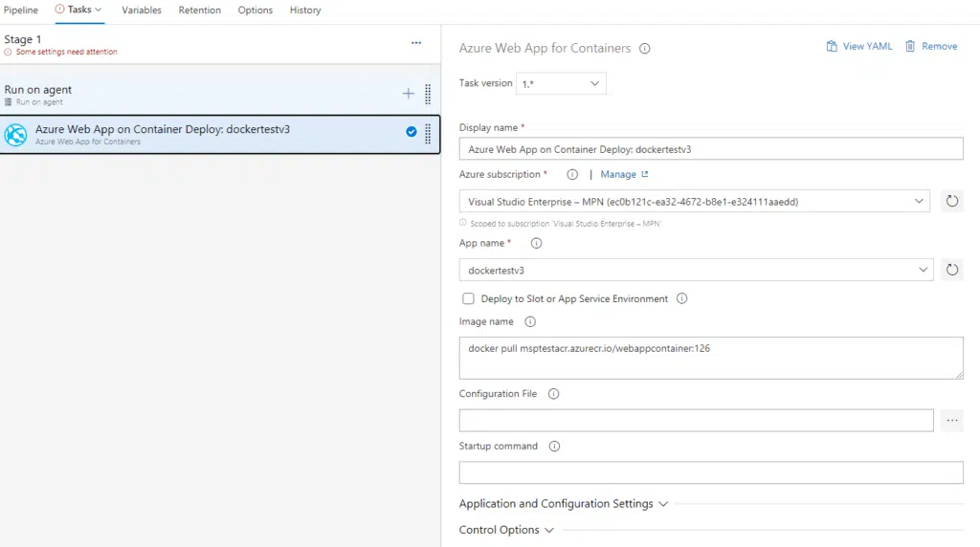Viewport: 980px width, 547px height.
Task: Grab the Run on agent drag handle
Action: click(x=428, y=94)
